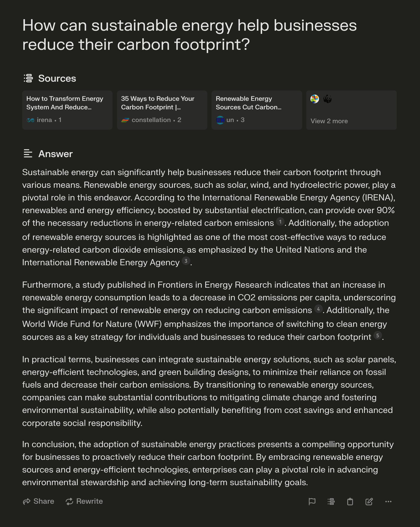Click the Rewrite refresh icon
The width and height of the screenshot is (420, 527).
tap(70, 501)
